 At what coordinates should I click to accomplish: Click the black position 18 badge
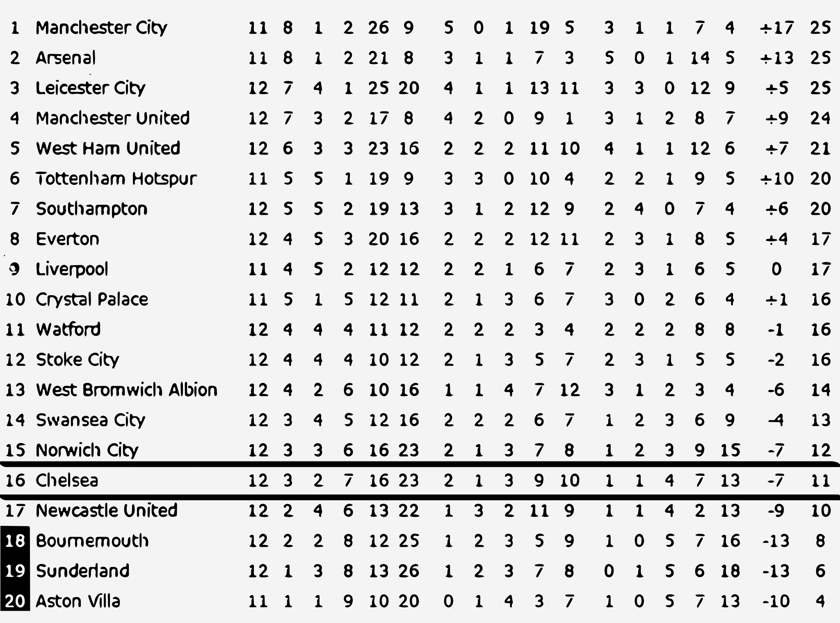pos(15,541)
